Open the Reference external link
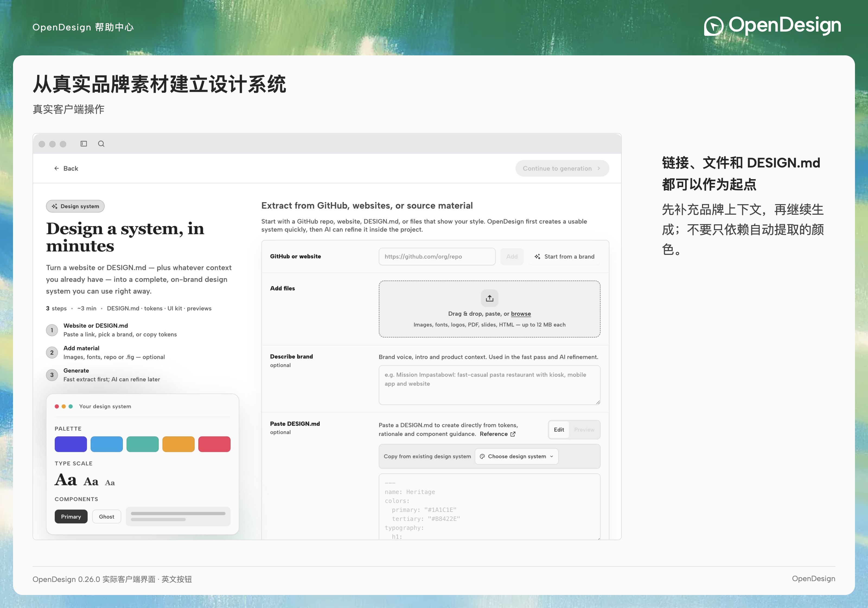The width and height of the screenshot is (868, 608). 497,434
